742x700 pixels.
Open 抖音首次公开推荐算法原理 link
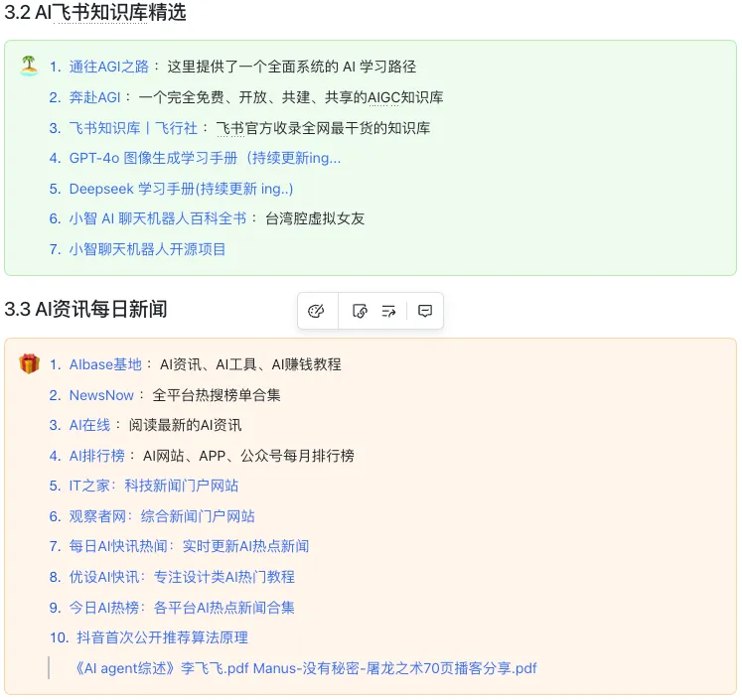coord(162,637)
